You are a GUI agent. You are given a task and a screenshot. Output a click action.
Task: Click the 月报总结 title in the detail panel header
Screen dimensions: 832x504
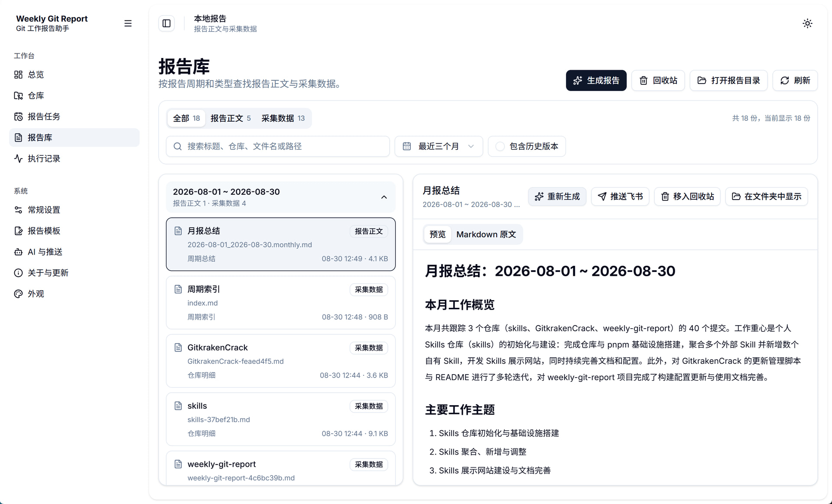(x=441, y=191)
